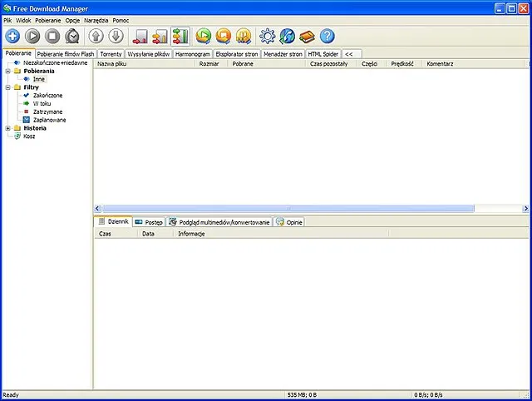This screenshot has width=532, height=401.
Task: Switch to the Torrenty tab
Action: click(111, 53)
